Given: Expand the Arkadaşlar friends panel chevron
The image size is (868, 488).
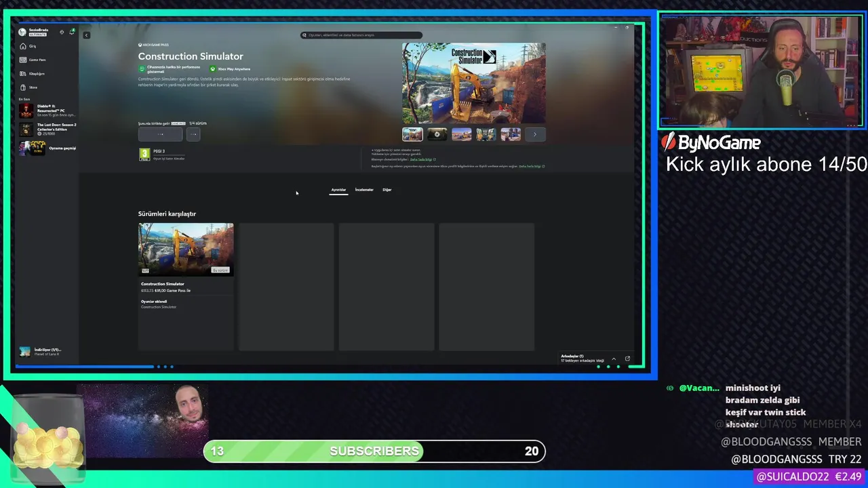Looking at the screenshot, I should tap(614, 359).
